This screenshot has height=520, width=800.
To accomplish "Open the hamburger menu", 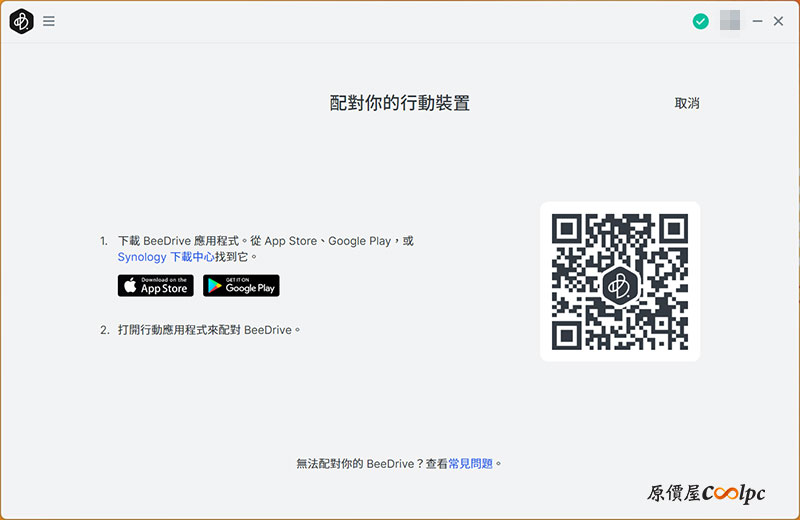I will [x=48, y=21].
